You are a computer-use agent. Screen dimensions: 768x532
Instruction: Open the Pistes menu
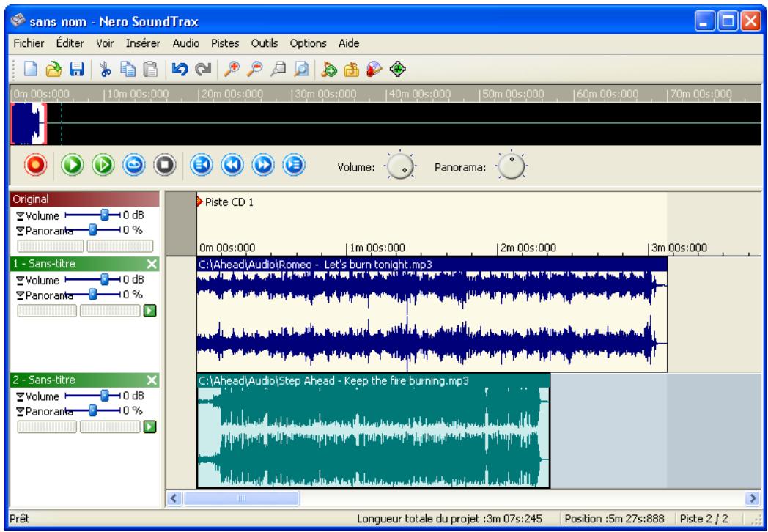(225, 43)
